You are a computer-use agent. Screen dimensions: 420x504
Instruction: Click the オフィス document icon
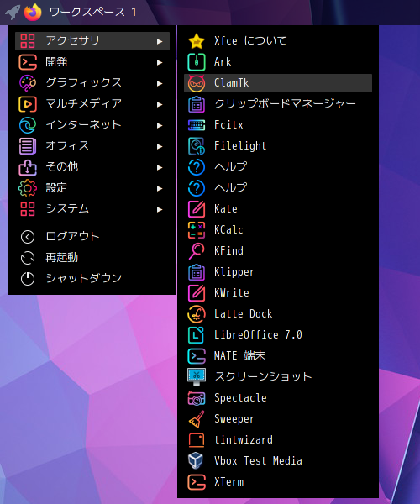tap(28, 146)
